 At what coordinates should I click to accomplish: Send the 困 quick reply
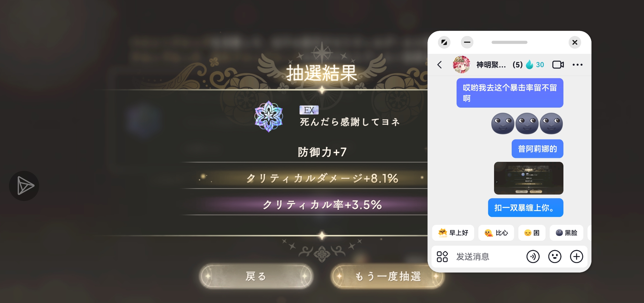click(532, 233)
